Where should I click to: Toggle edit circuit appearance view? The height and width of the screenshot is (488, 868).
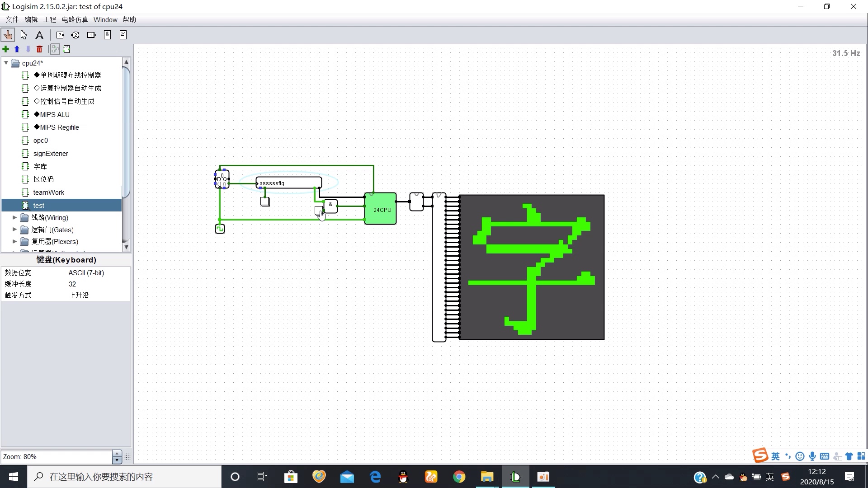click(x=67, y=49)
